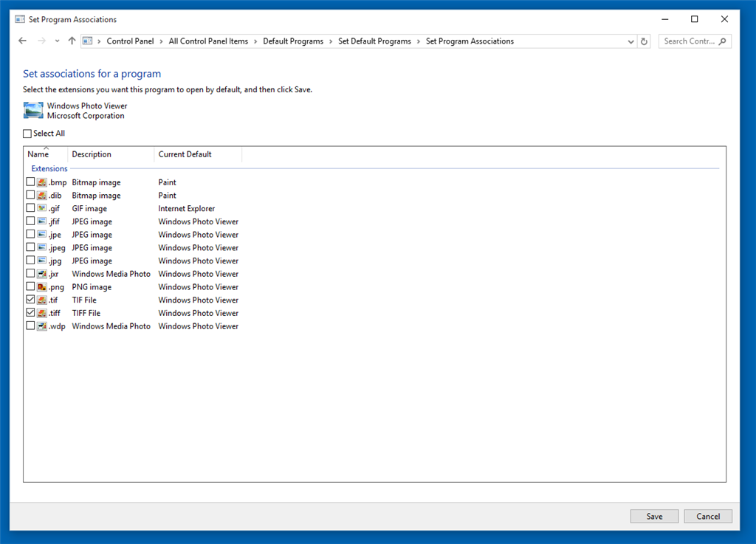Expand chevron before Control Panel breadcrumb
The image size is (756, 544).
100,41
